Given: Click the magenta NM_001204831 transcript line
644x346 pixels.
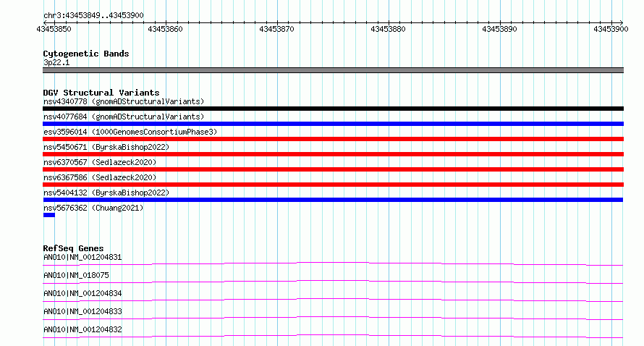Looking at the screenshot, I should click(333, 263).
